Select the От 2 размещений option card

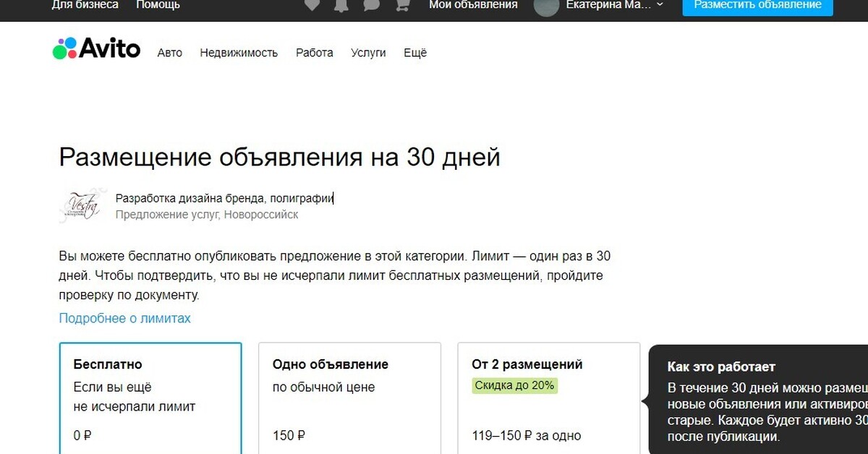coord(549,398)
